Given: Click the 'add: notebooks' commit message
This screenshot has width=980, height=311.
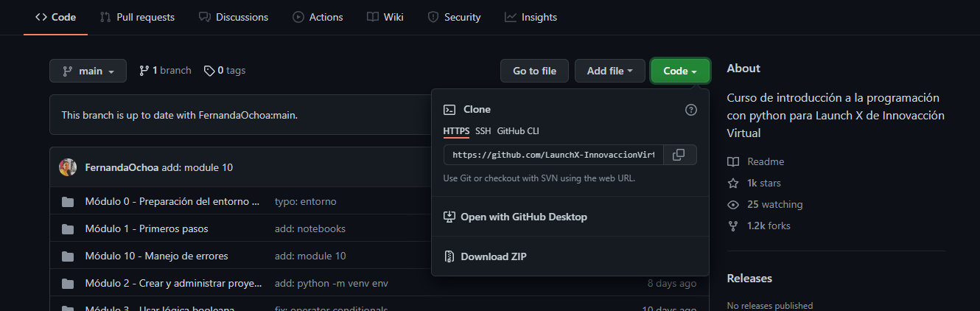Looking at the screenshot, I should point(310,228).
